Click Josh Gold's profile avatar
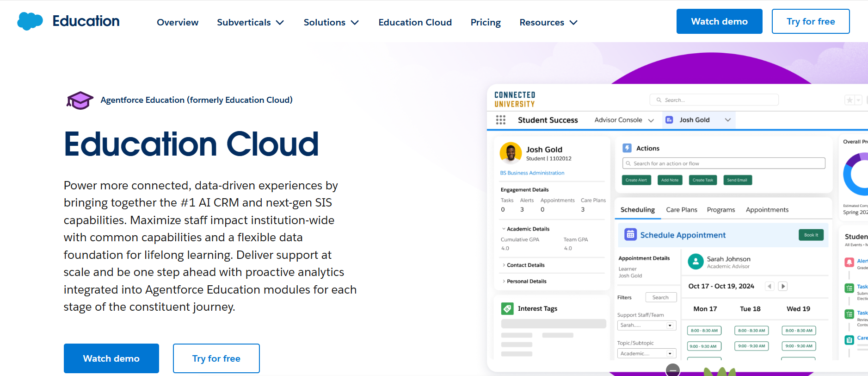868x376 pixels. coord(511,153)
